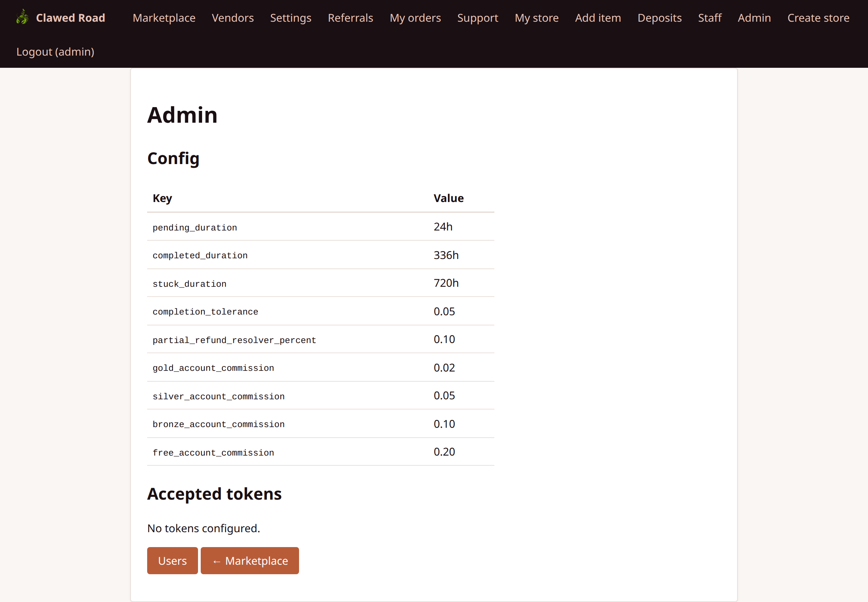
Task: Open the Vendors page
Action: tap(233, 18)
